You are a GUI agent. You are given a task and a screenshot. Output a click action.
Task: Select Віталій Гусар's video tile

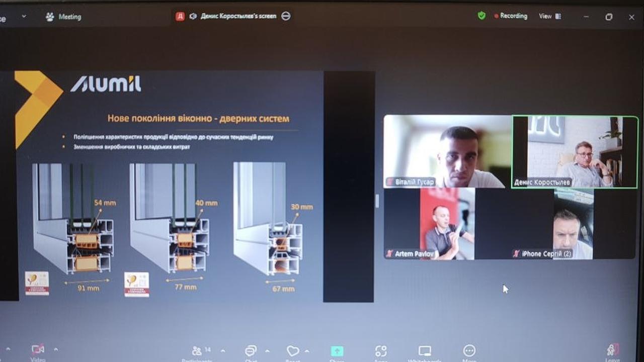448,151
